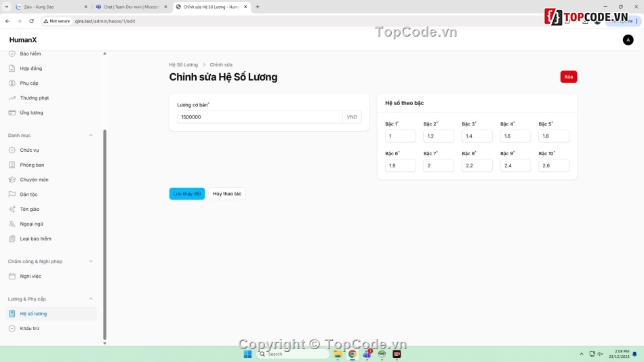The width and height of the screenshot is (644, 362).
Task: Close the Zalo - Hung Dao tab
Action: click(x=86, y=7)
